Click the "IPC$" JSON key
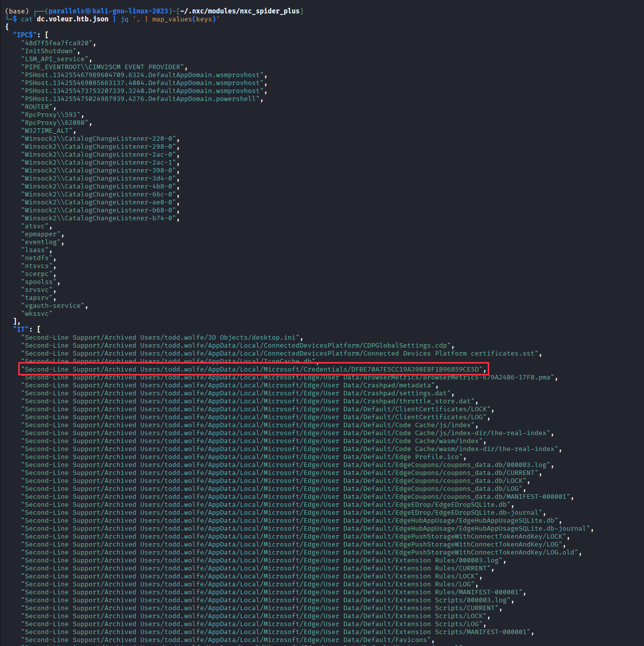The width and height of the screenshot is (644, 646). 25,35
